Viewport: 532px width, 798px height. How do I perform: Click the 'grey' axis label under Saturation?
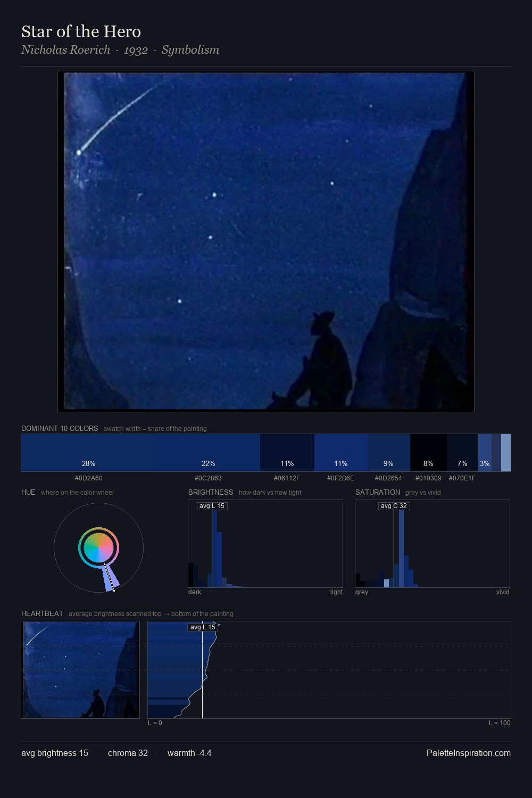coord(362,592)
